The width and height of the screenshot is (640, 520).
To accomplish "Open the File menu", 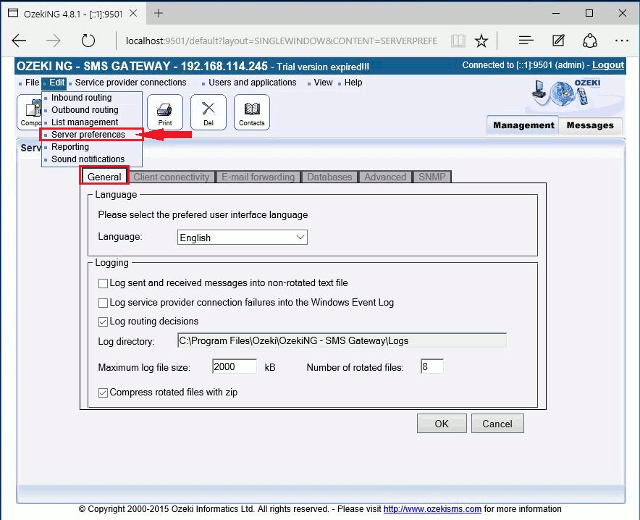I will coord(32,82).
